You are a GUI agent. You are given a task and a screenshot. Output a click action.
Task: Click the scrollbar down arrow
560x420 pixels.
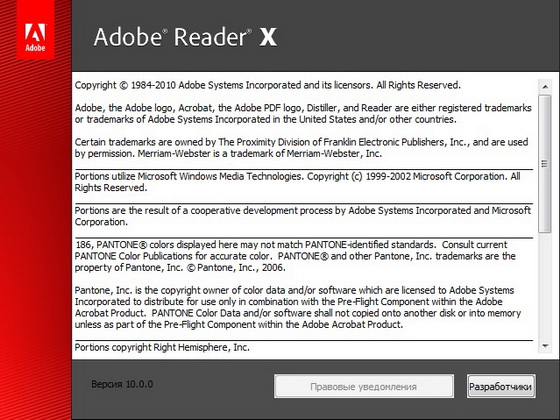pos(545,346)
